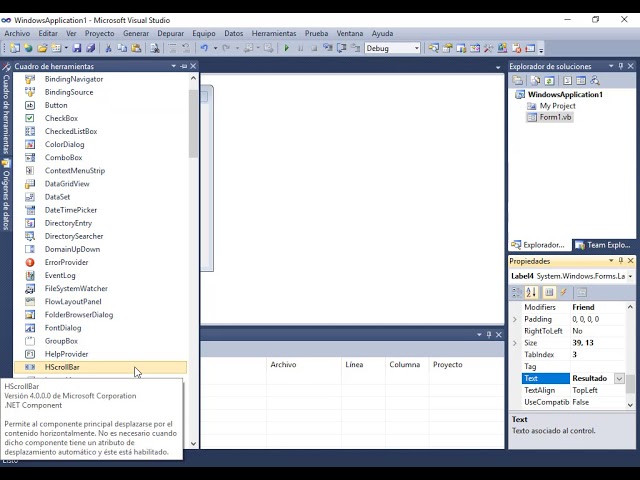
Task: Open Cuadro de herramientas window options arrow
Action: (x=173, y=66)
